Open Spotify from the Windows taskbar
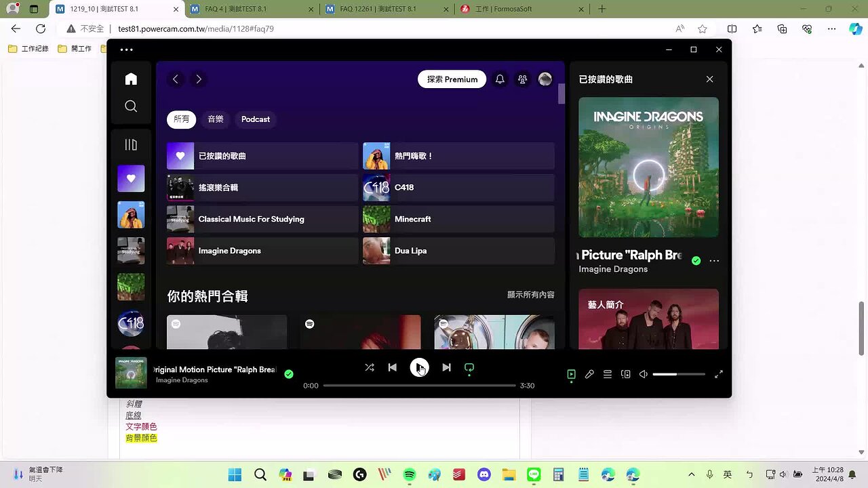 (410, 474)
